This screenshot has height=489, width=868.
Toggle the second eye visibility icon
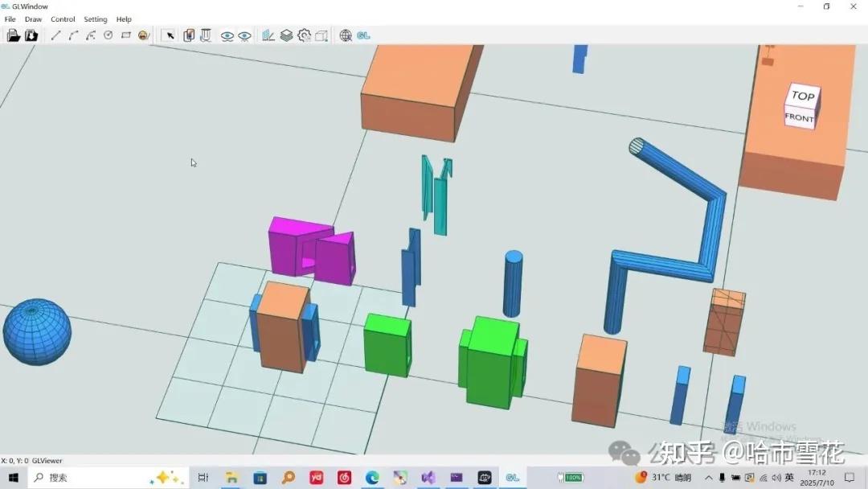click(244, 35)
